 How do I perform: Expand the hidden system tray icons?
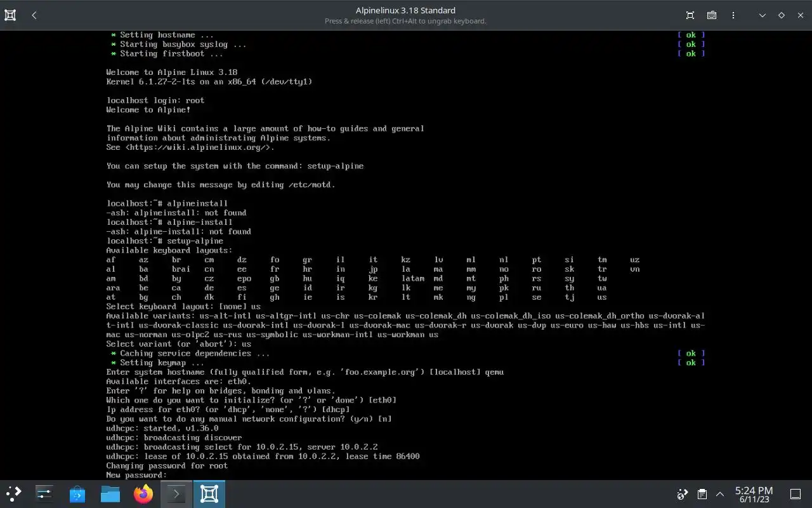[x=720, y=494]
